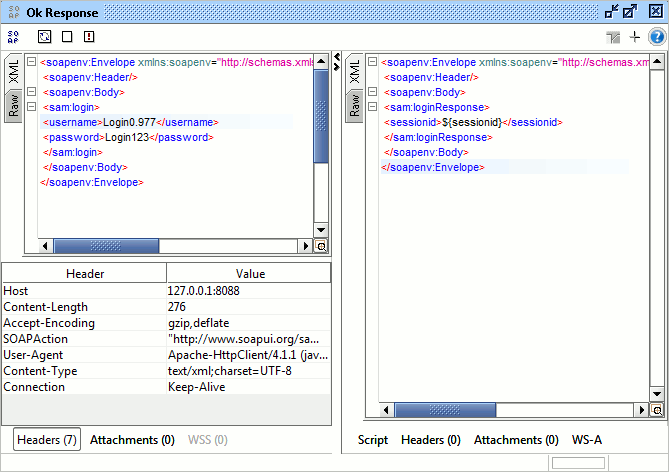Select the Host header row

click(166, 291)
